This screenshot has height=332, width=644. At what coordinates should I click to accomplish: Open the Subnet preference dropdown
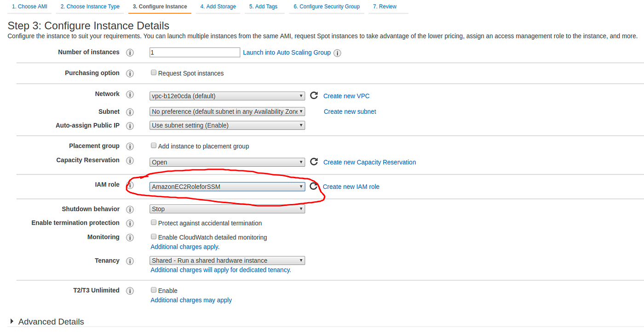pyautogui.click(x=227, y=111)
